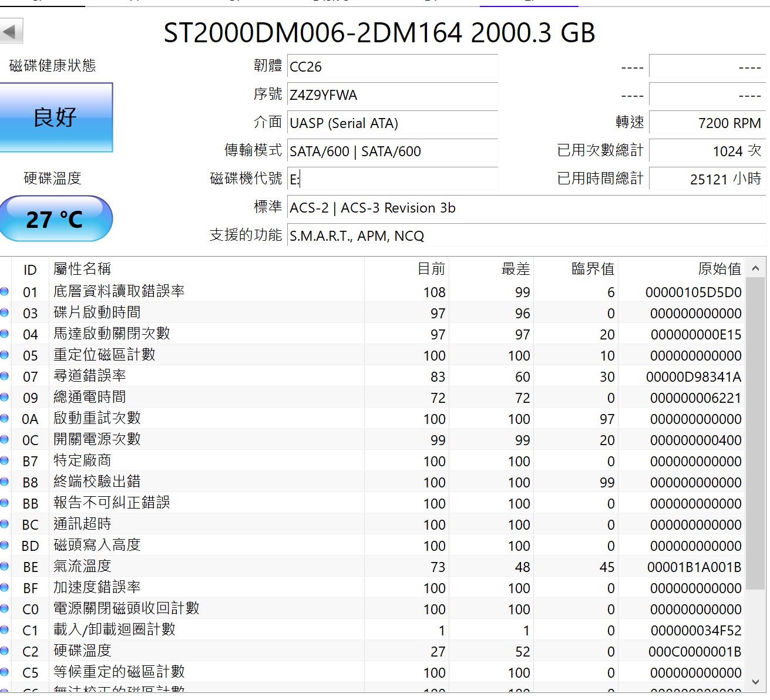Click the firmware field showing CC26
The height and width of the screenshot is (700, 770).
392,66
